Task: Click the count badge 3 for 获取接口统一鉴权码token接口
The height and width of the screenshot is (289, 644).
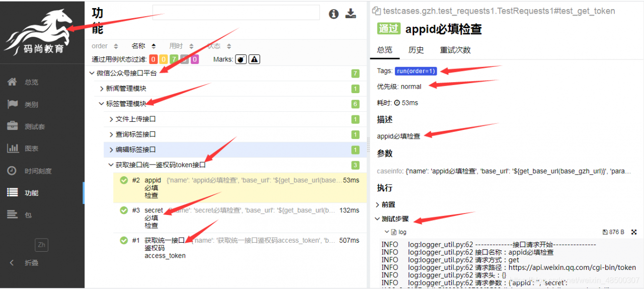Action: [355, 165]
